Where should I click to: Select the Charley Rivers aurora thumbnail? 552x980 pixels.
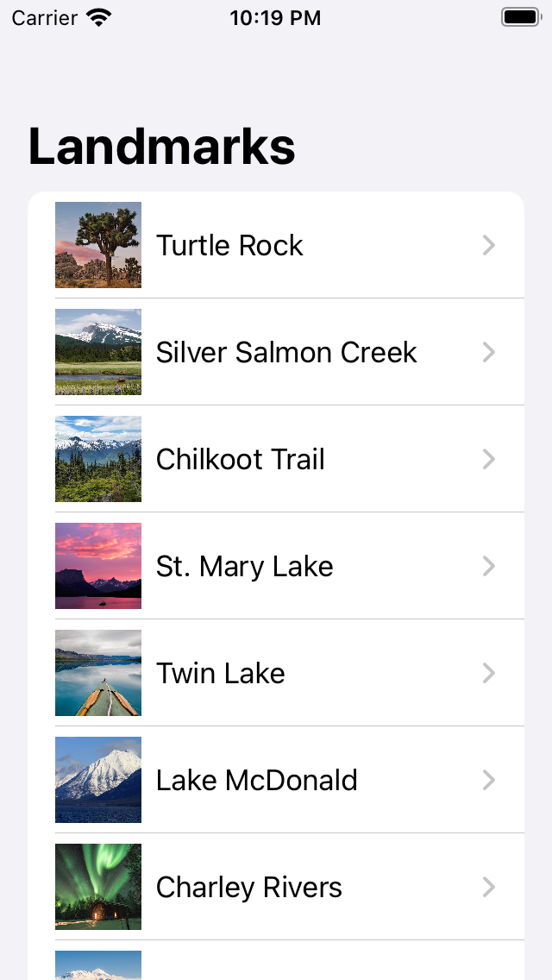coord(98,887)
